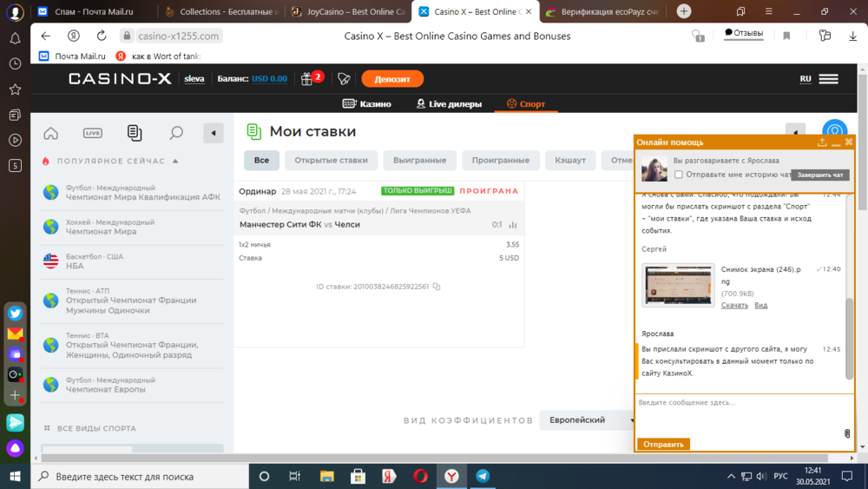Image resolution: width=868 pixels, height=489 pixels.
Task: Open favorites star icon in browser sidebar
Action: (15, 89)
